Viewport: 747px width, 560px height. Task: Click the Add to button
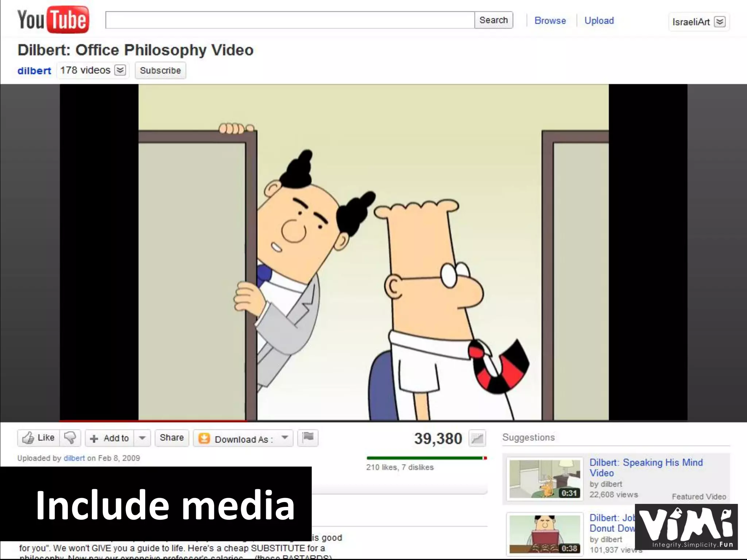[109, 438]
